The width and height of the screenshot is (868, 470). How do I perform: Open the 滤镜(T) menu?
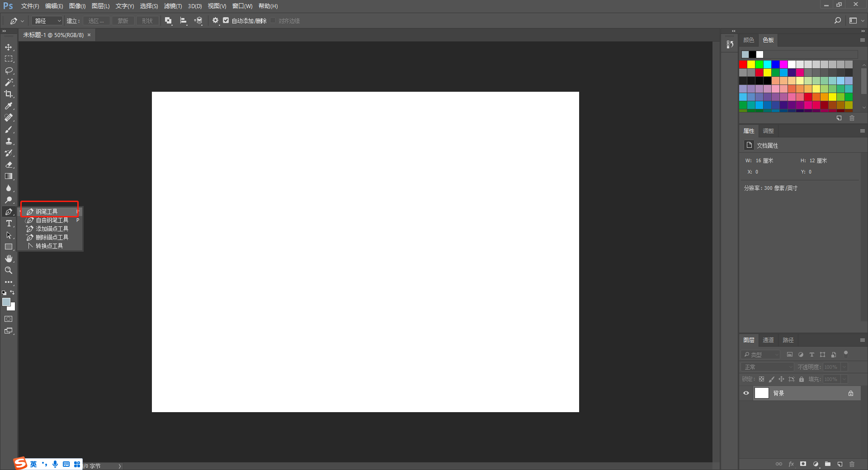(173, 6)
